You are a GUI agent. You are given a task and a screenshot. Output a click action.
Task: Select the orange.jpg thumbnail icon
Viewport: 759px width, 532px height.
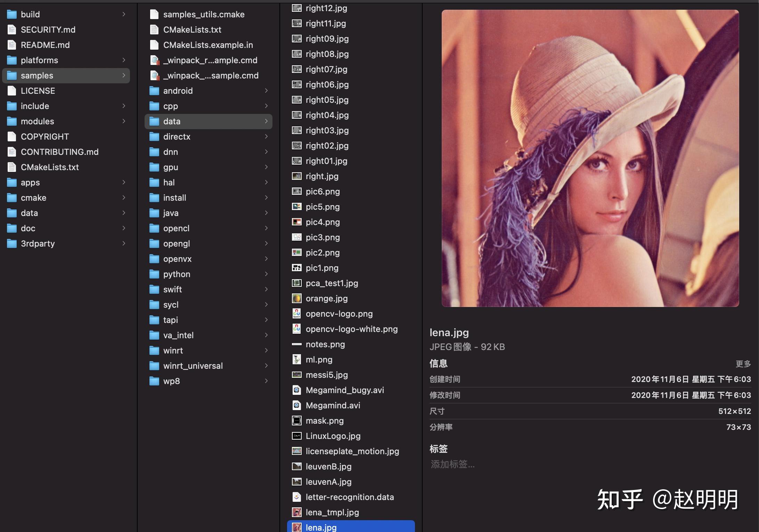pyautogui.click(x=296, y=298)
